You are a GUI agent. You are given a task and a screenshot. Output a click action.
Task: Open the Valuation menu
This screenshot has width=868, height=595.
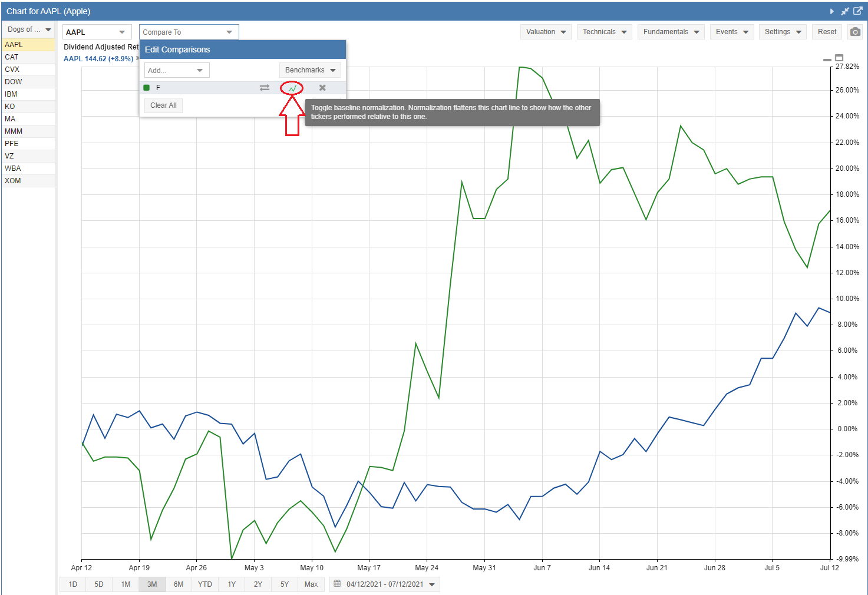546,32
